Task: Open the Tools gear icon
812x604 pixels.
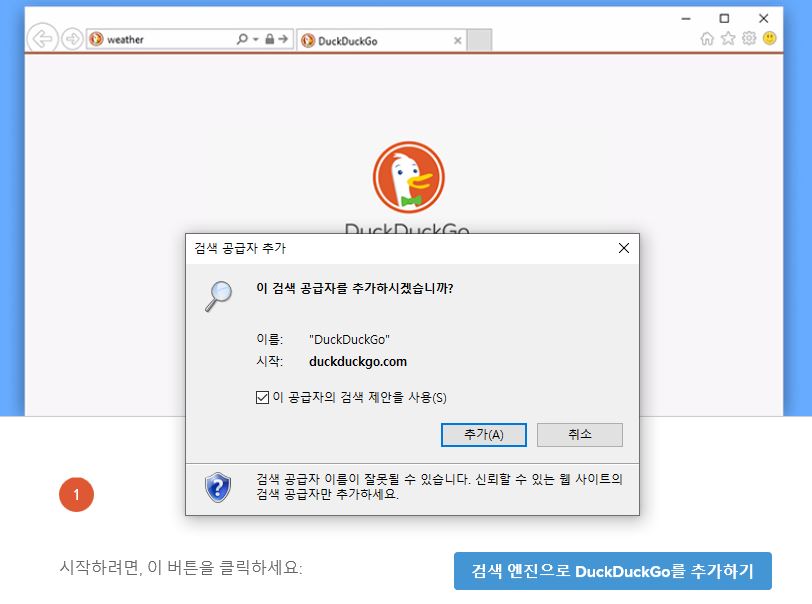Action: pos(749,38)
